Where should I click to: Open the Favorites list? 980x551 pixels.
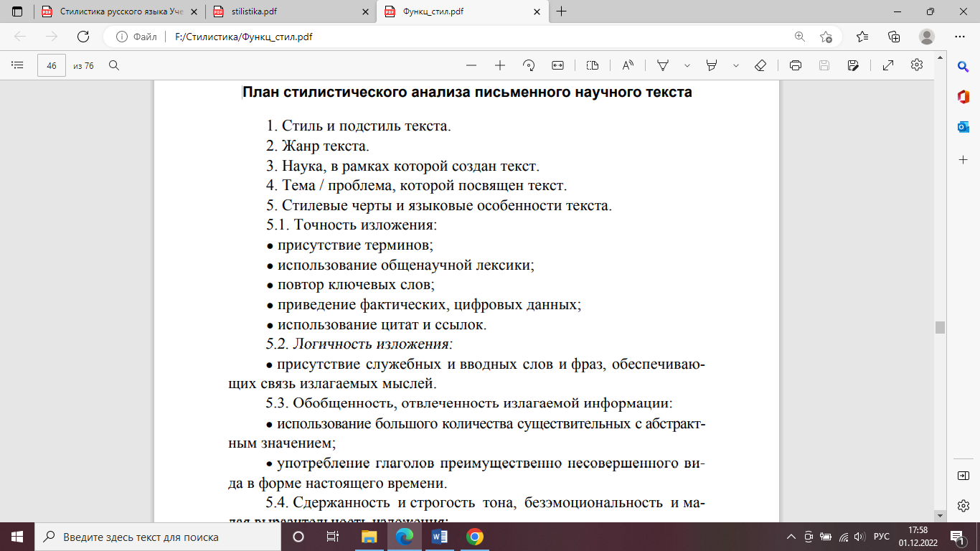[x=862, y=37]
